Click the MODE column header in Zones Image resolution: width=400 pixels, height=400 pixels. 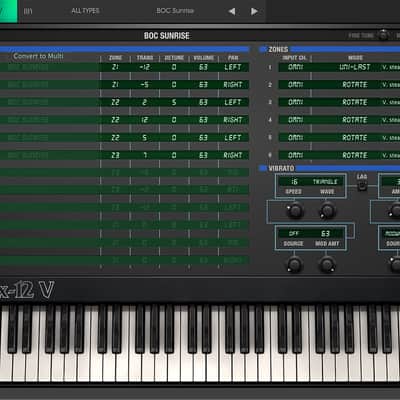[355, 58]
